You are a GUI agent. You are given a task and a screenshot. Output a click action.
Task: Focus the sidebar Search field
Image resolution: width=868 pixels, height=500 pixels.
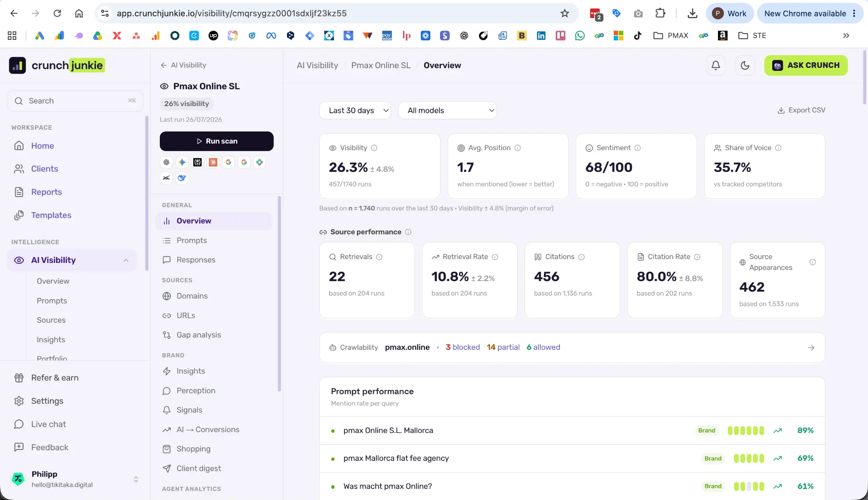point(75,101)
